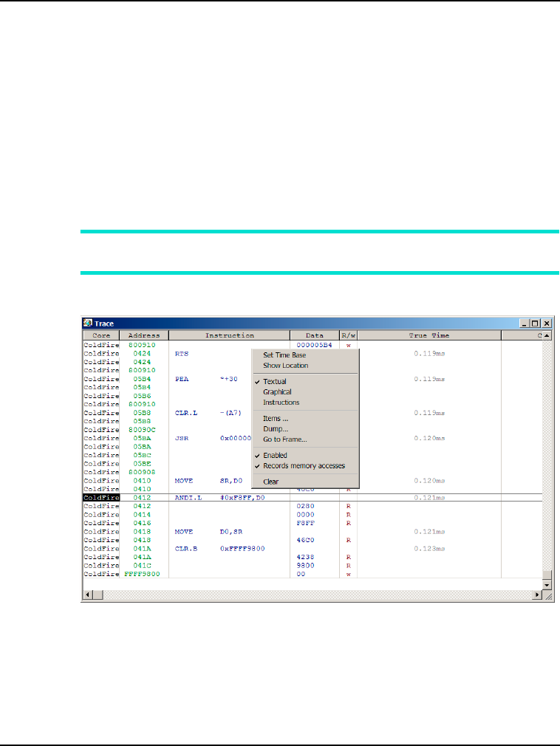
Task: Click address 041C
Action: coord(142,566)
